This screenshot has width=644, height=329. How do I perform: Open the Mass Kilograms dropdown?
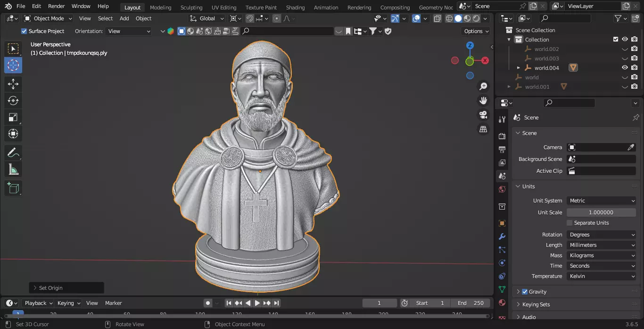point(601,255)
